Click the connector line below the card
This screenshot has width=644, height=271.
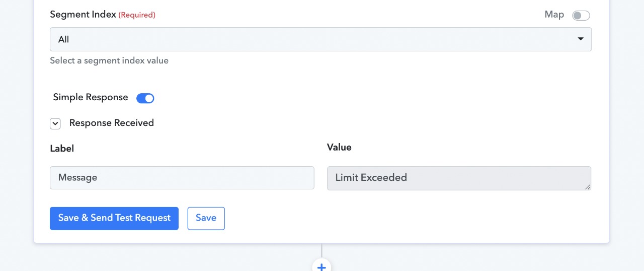coord(321,251)
